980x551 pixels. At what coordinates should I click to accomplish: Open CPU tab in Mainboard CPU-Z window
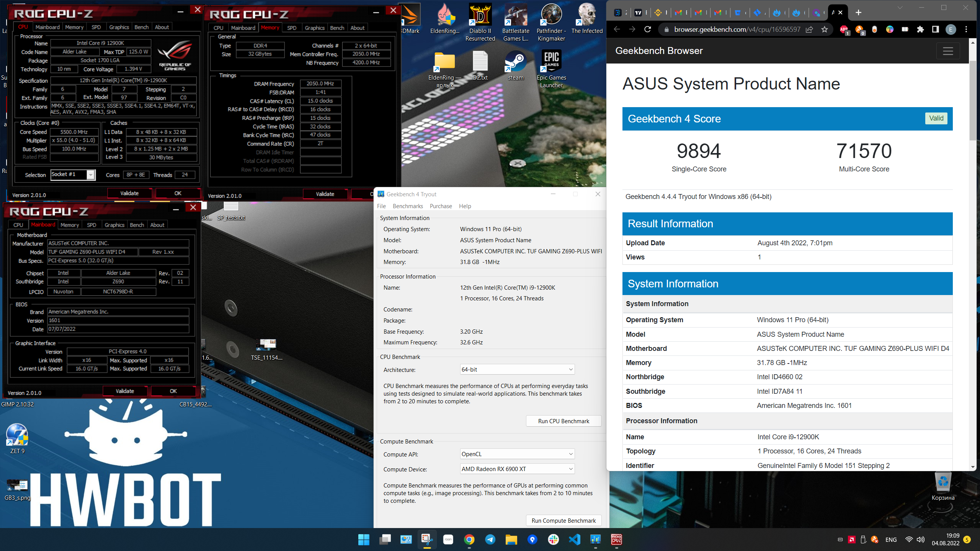[18, 225]
